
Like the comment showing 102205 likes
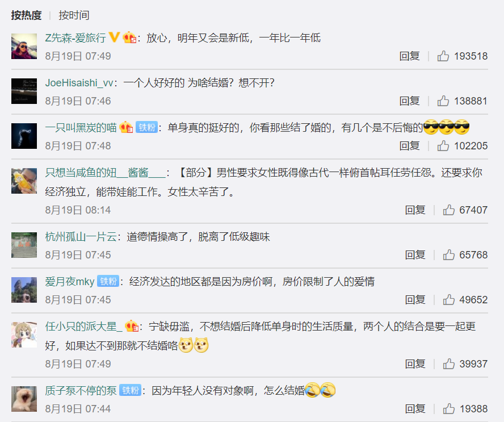click(x=443, y=146)
